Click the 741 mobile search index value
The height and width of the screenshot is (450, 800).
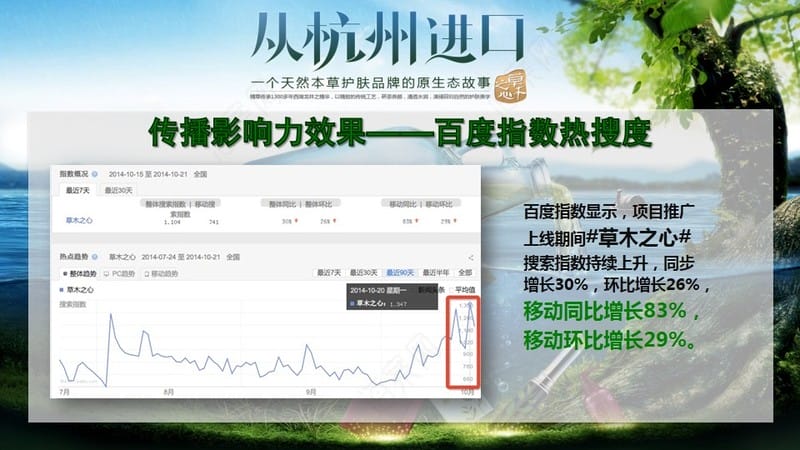coord(214,222)
